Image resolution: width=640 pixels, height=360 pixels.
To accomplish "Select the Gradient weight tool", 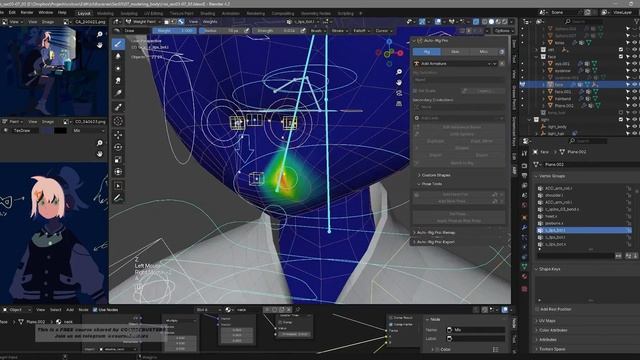I will (118, 93).
